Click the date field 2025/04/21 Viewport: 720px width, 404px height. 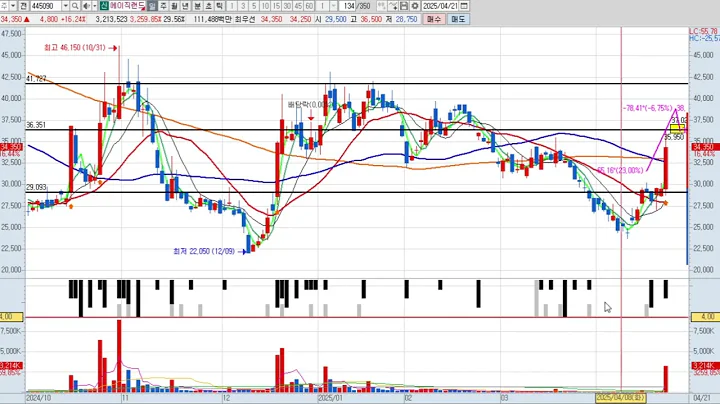(x=440, y=6)
